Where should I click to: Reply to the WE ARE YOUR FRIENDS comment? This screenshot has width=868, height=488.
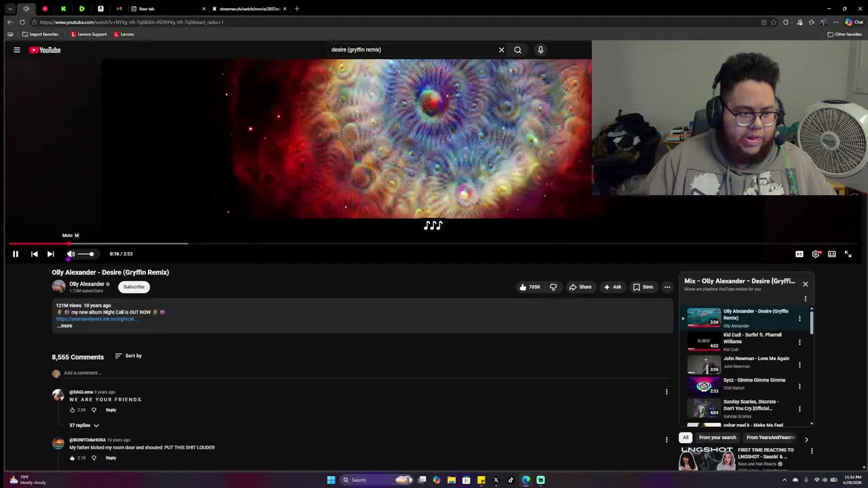pos(111,410)
